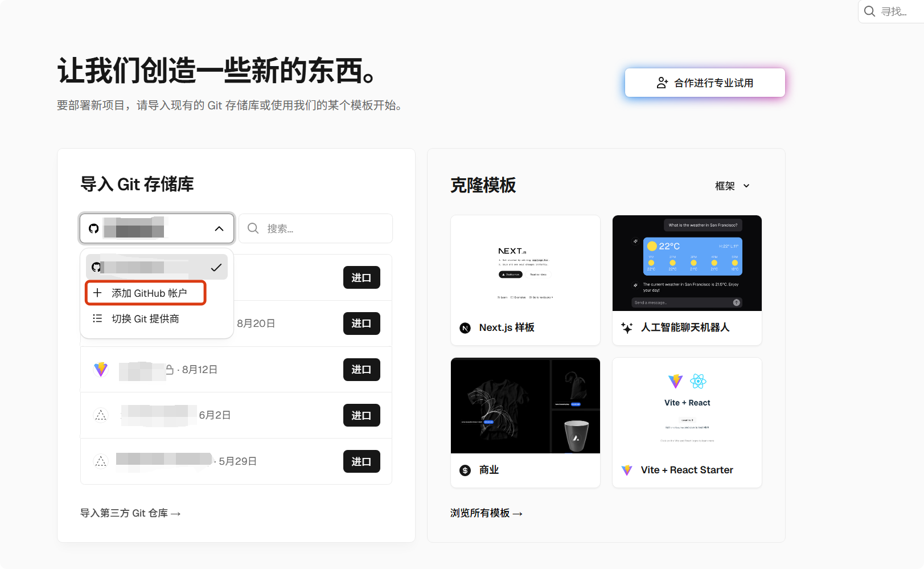This screenshot has height=569, width=924.
Task: Click the 导入 Git 存储库 heading
Action: (137, 184)
